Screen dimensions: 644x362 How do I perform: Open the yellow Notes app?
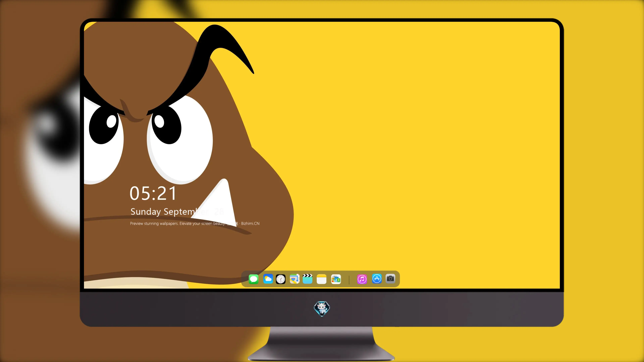(321, 279)
